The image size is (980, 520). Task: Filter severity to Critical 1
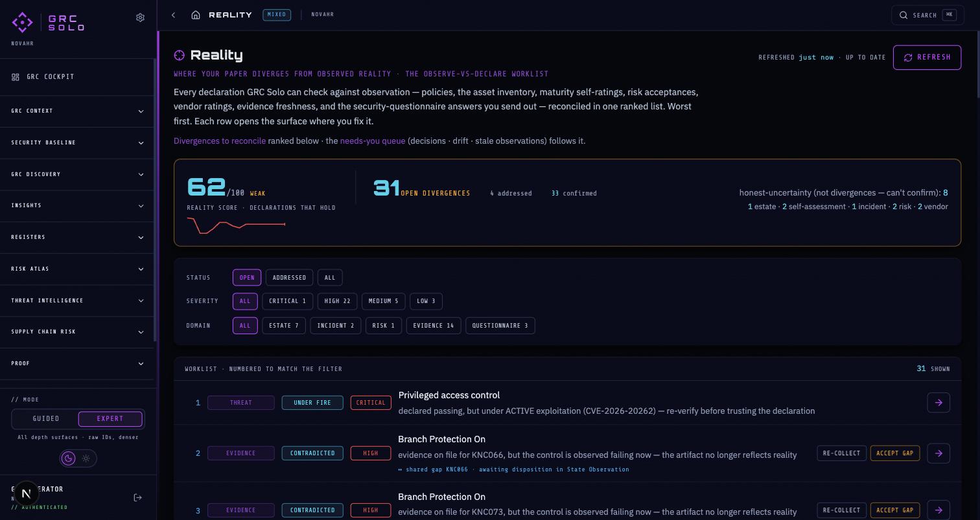pos(288,301)
